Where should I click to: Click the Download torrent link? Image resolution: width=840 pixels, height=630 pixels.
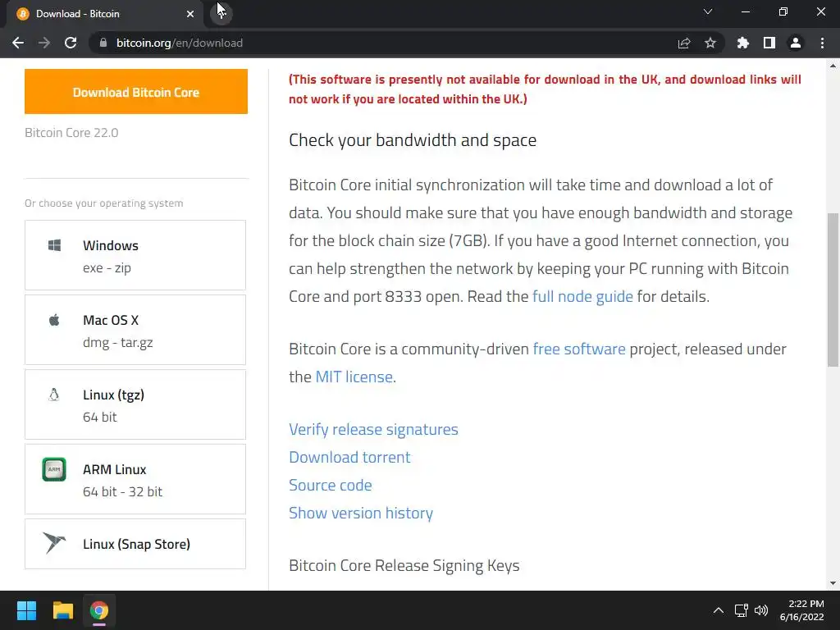point(349,457)
